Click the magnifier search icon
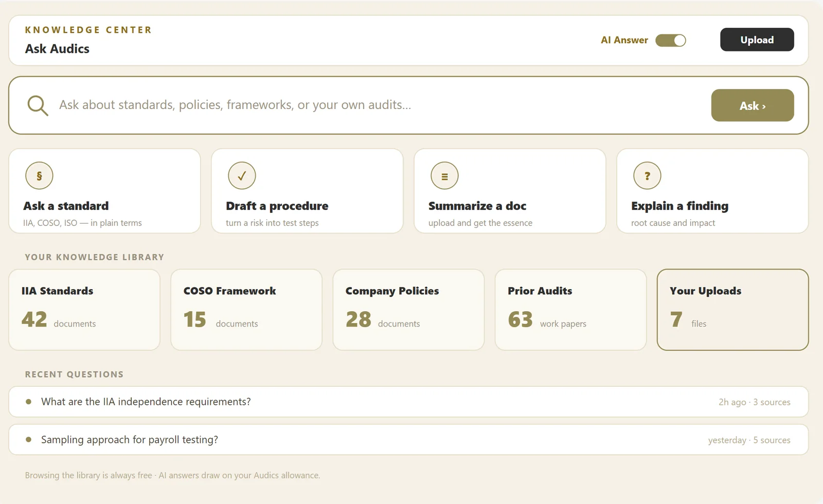 (x=38, y=105)
